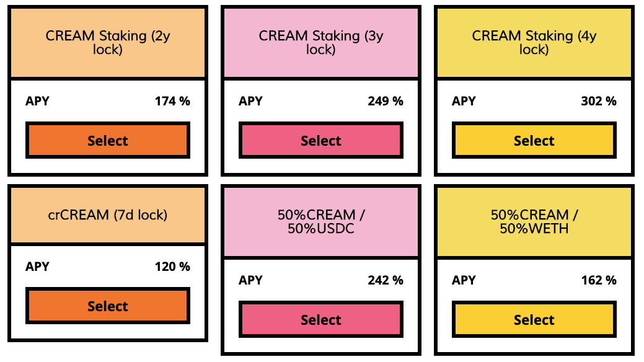Click the 249 % APY value

[386, 101]
